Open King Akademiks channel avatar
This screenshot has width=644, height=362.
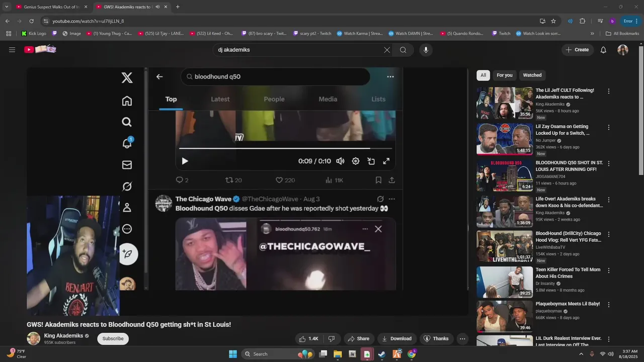click(34, 339)
